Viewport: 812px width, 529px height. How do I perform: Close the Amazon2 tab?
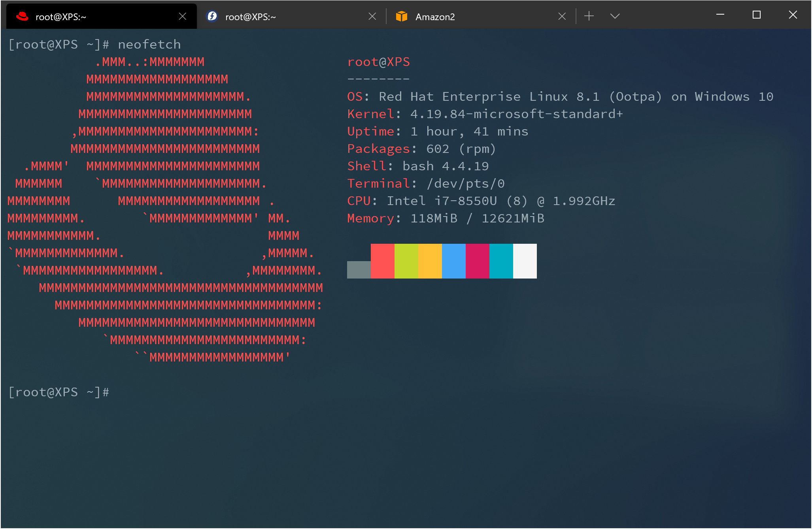pyautogui.click(x=562, y=16)
